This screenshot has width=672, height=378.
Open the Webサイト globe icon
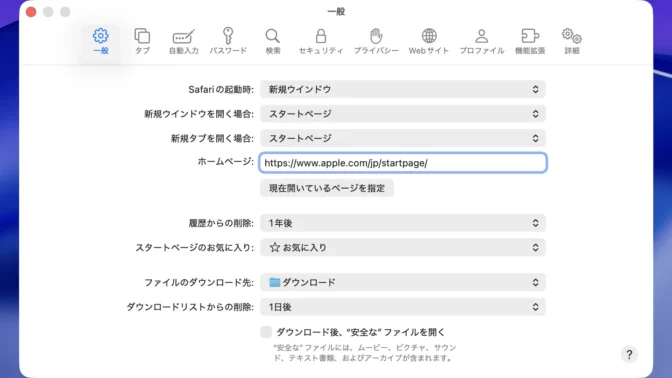pyautogui.click(x=429, y=41)
